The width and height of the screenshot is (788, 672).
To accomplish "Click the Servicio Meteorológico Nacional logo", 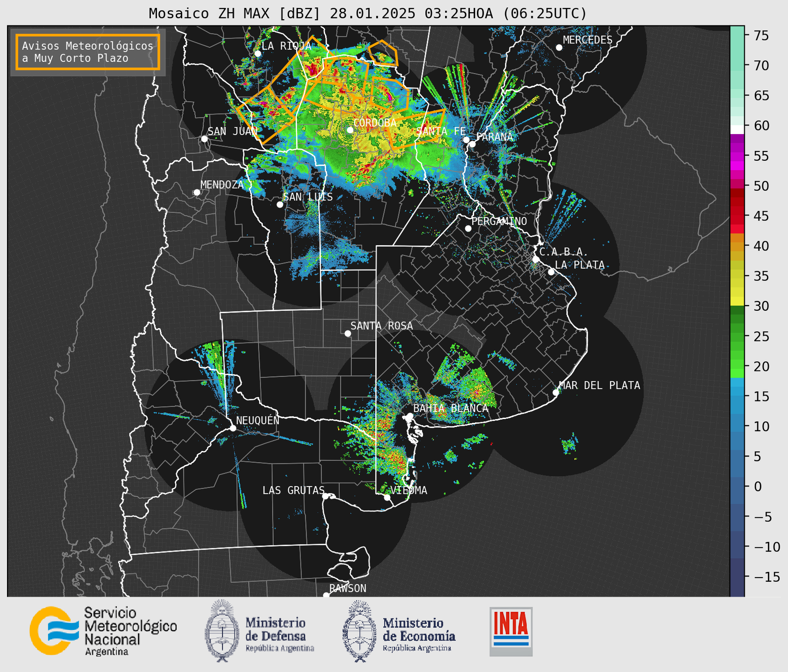I will (103, 631).
